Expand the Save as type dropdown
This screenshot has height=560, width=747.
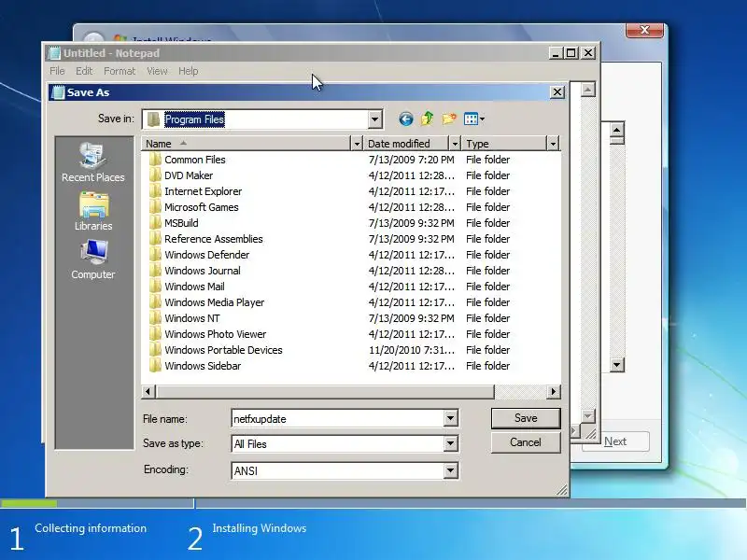point(450,444)
